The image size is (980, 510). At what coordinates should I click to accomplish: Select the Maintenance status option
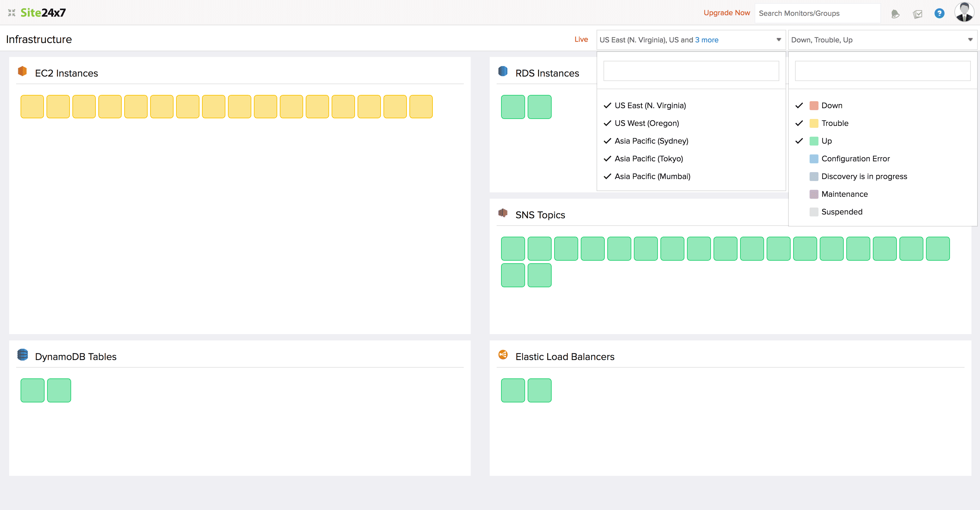pos(882,194)
